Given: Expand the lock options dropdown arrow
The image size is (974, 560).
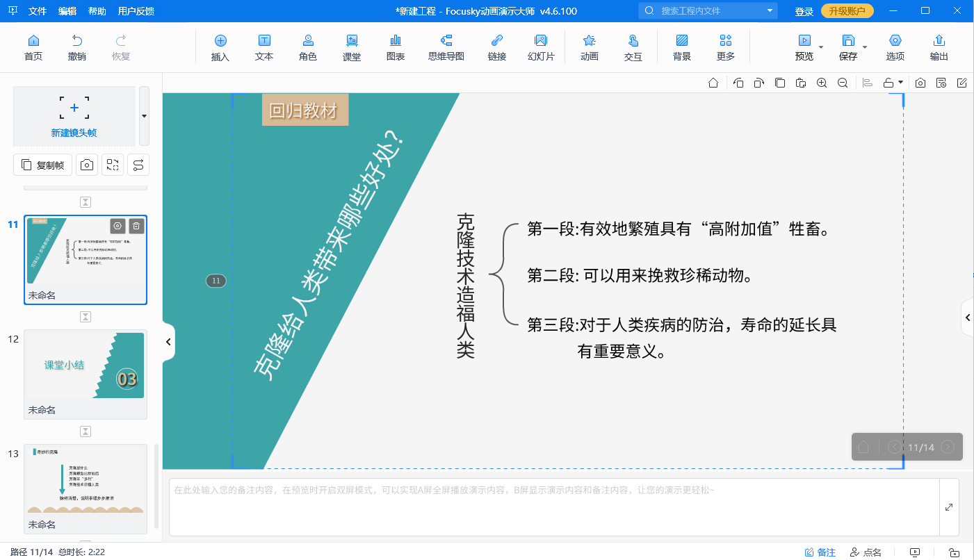Looking at the screenshot, I should 901,82.
